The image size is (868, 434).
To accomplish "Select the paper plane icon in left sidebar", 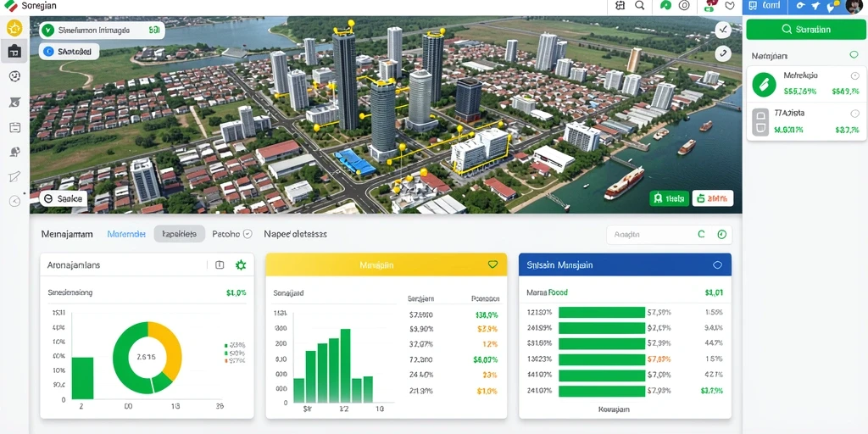I will pos(15,176).
